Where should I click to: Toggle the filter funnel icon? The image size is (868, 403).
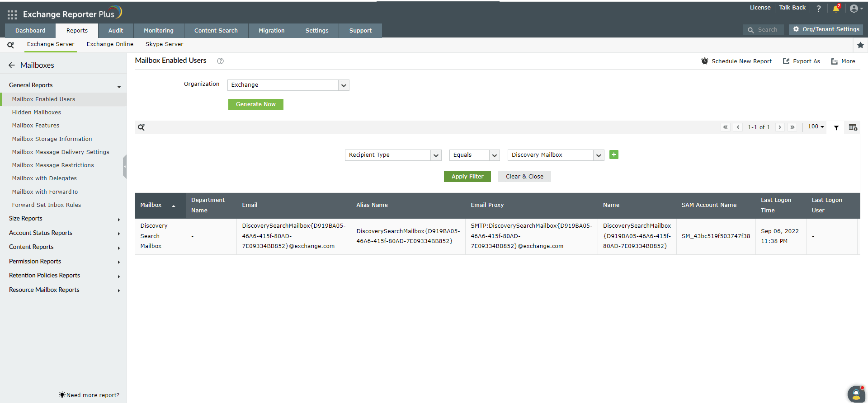tap(836, 128)
